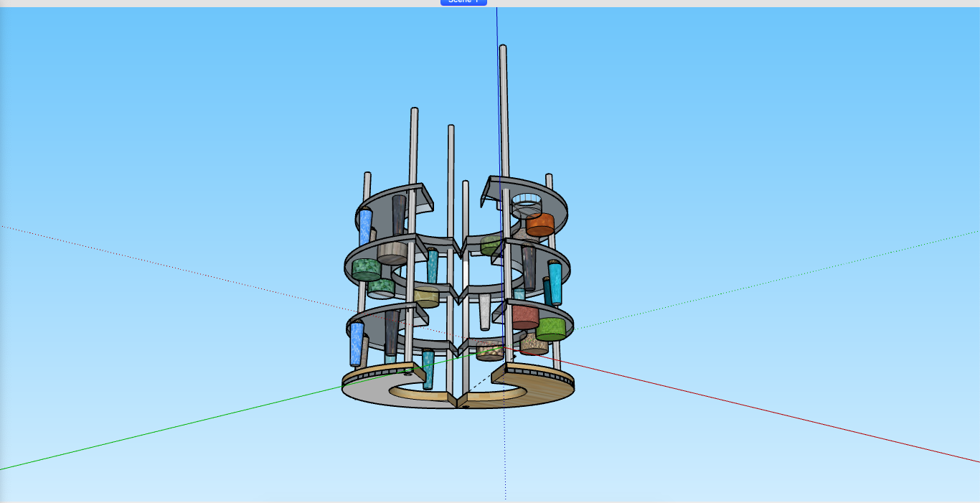The height and width of the screenshot is (503, 980).
Task: Select the bright green cylinder on the lower tier
Action: coord(550,329)
